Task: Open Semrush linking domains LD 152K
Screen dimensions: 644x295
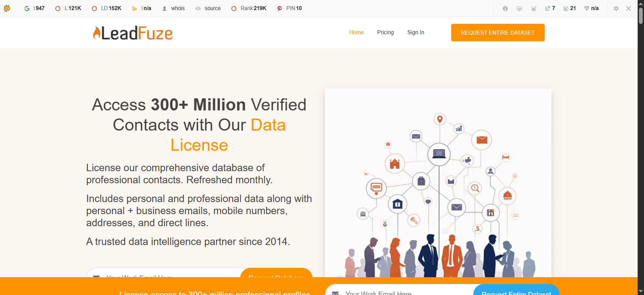Action: tap(106, 8)
